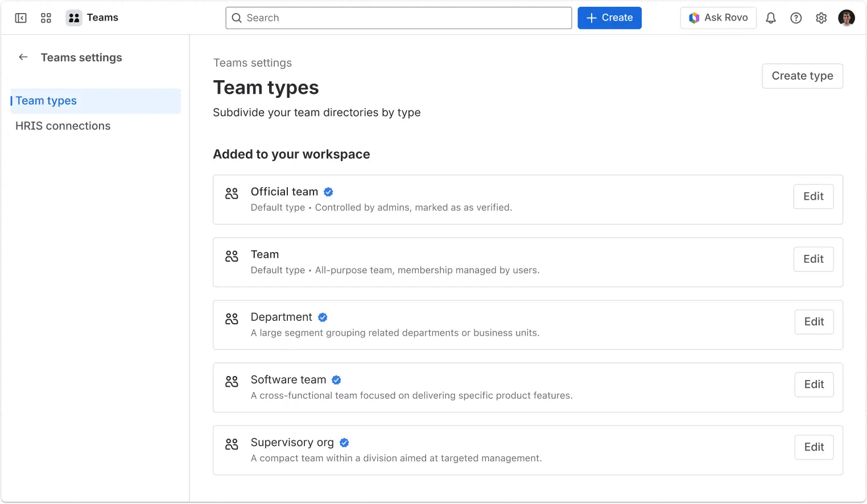Select Team types in the sidebar

tap(46, 101)
